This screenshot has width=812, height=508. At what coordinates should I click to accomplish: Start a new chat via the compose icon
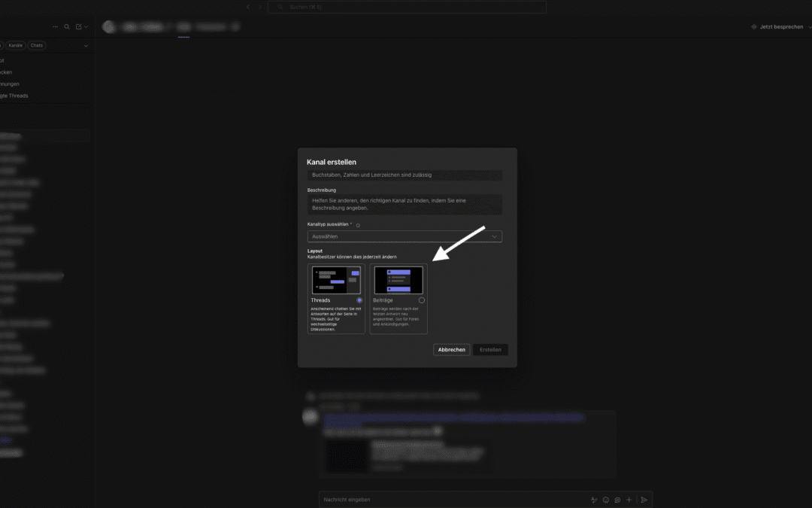pyautogui.click(x=78, y=26)
